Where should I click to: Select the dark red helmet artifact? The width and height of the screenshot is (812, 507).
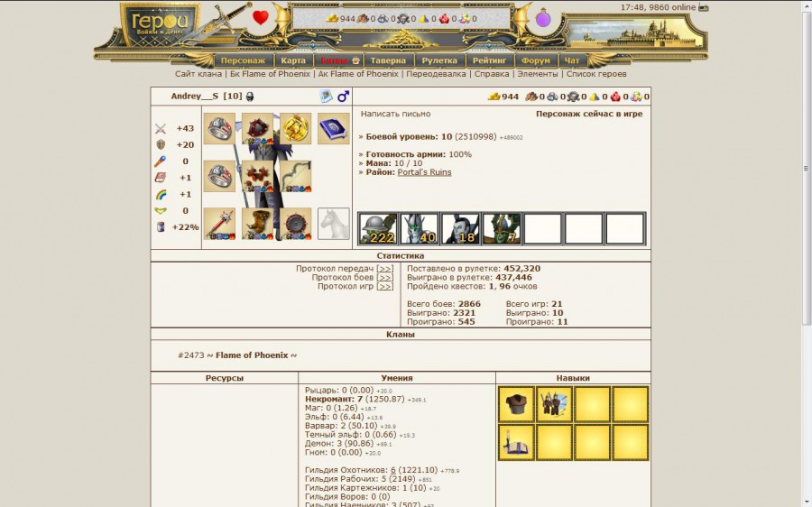[257, 128]
